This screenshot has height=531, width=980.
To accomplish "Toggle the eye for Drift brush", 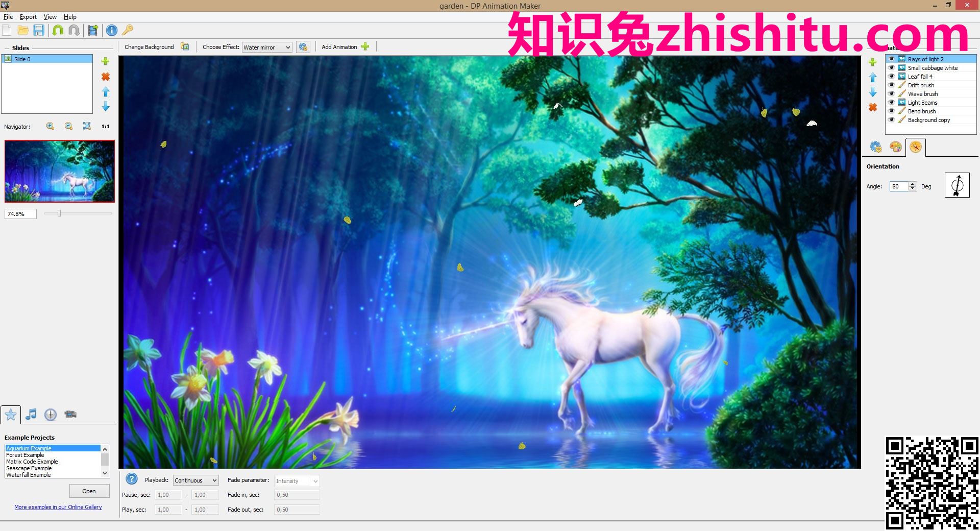I will tap(891, 85).
